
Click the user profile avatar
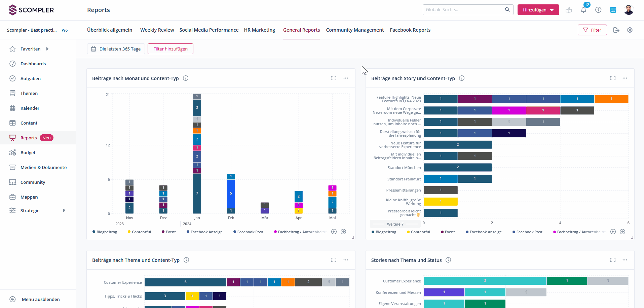pyautogui.click(x=629, y=10)
